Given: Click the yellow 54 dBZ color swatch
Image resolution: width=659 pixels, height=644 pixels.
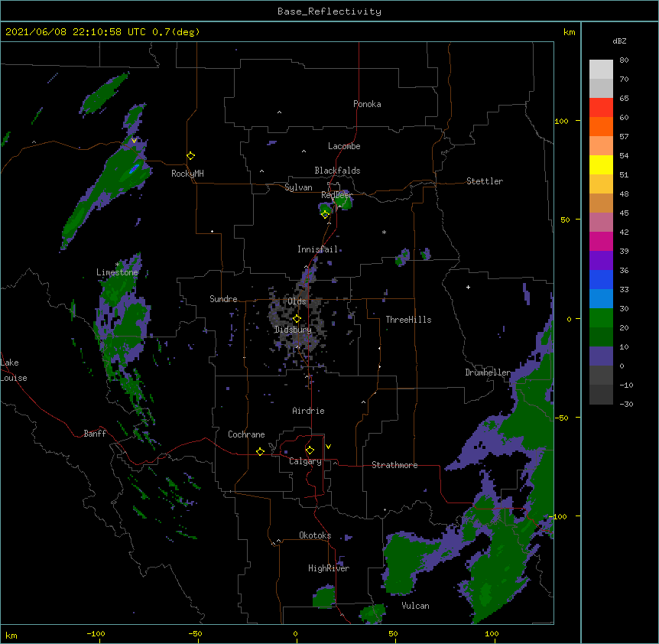Looking at the screenshot, I should pyautogui.click(x=601, y=164).
